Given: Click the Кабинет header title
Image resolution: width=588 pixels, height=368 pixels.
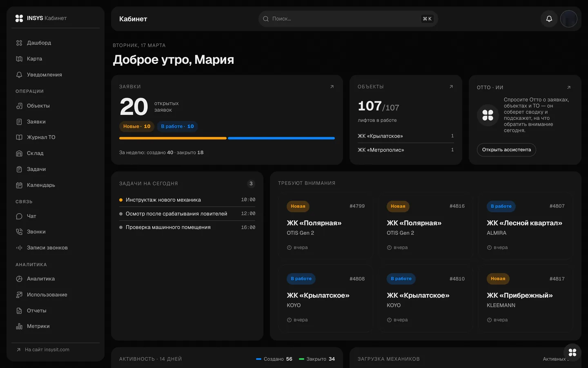Looking at the screenshot, I should (133, 19).
